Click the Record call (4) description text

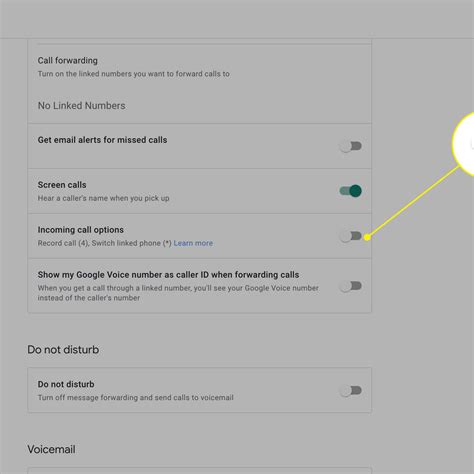click(105, 243)
